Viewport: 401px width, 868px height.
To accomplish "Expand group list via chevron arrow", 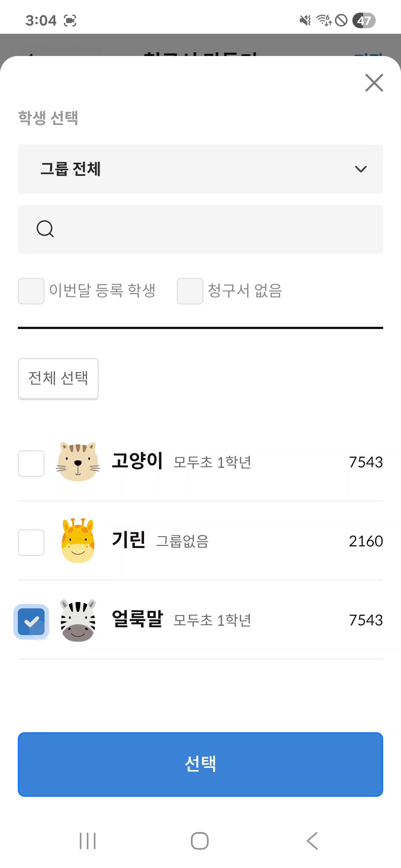I will point(361,169).
